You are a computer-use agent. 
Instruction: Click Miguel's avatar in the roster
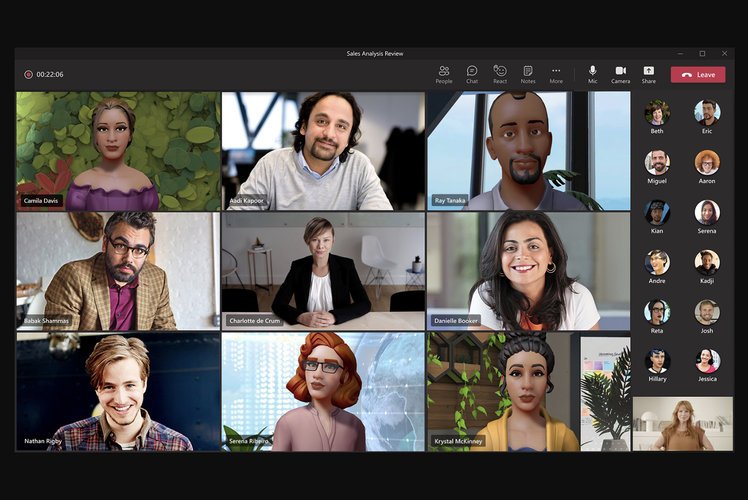point(657,163)
